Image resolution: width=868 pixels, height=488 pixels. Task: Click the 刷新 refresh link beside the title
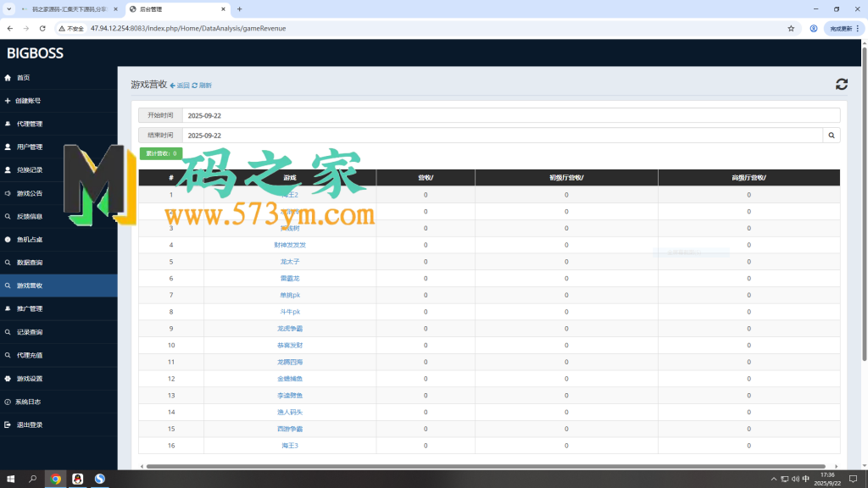[202, 86]
